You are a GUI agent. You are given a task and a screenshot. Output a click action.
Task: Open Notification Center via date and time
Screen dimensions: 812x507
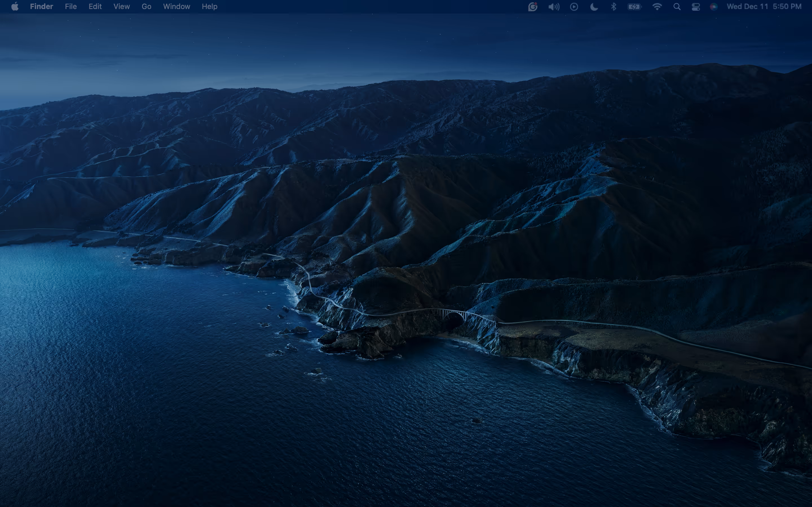(x=764, y=7)
